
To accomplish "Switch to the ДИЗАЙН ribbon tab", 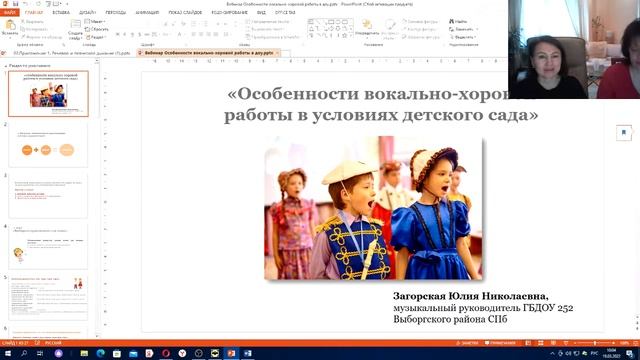I will [87, 13].
